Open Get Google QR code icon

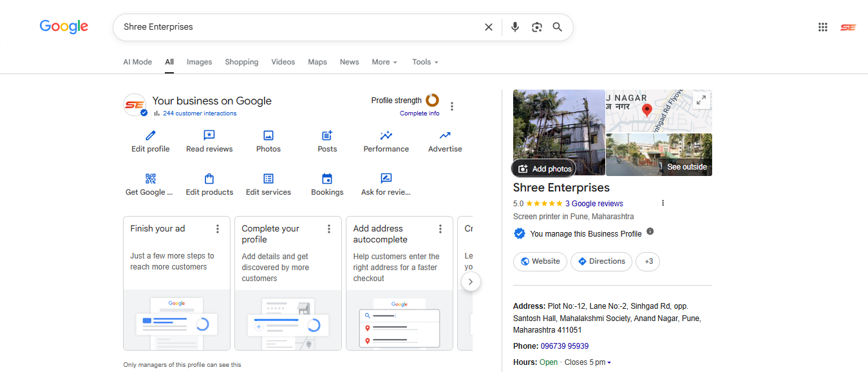(151, 179)
